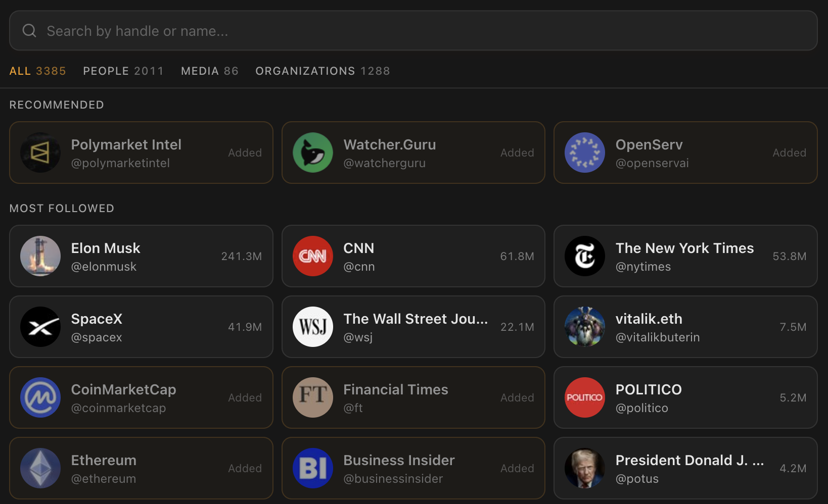828x504 pixels.
Task: Switch to the ALL 3385 tab
Action: pos(38,71)
